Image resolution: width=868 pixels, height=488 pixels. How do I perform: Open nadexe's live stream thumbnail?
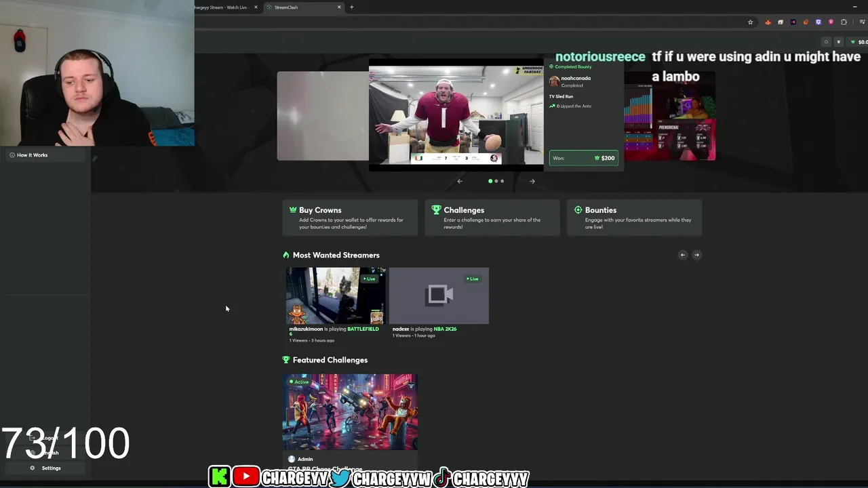coord(439,296)
